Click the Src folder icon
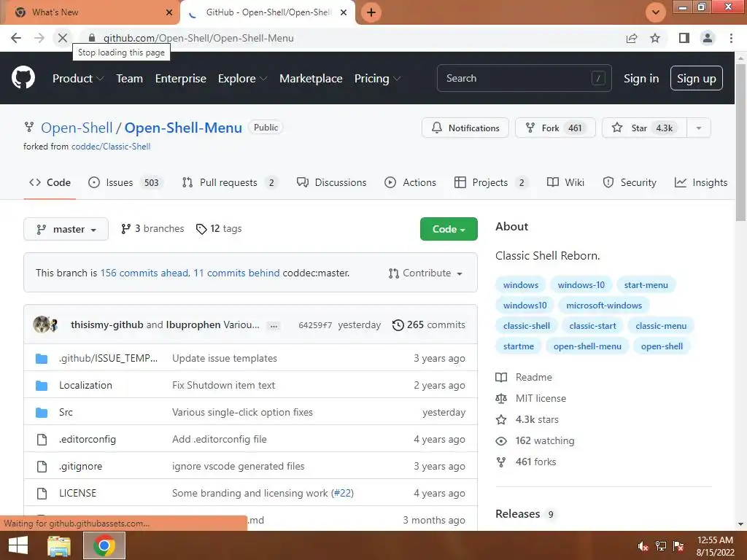The width and height of the screenshot is (747, 560). [42, 413]
